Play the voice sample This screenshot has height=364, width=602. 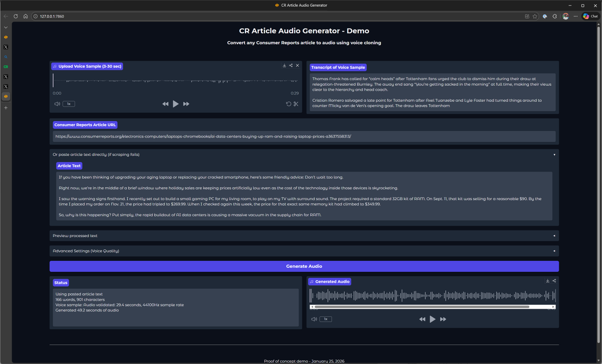(176, 104)
